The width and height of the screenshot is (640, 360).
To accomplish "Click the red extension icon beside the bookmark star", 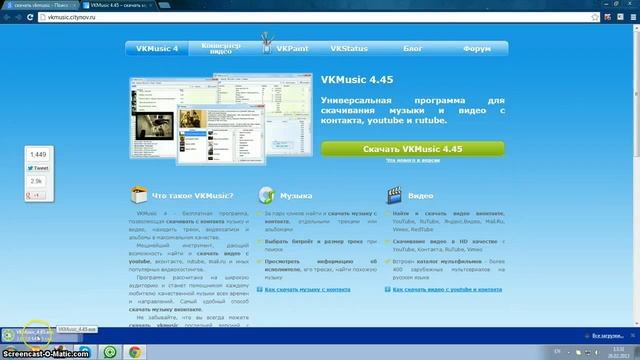I will pos(608,17).
